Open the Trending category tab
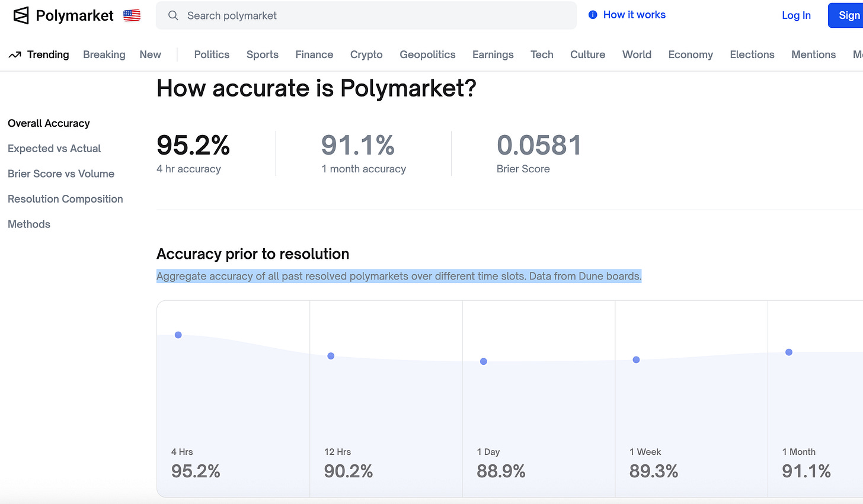Viewport: 863px width, 504px height. (x=48, y=54)
